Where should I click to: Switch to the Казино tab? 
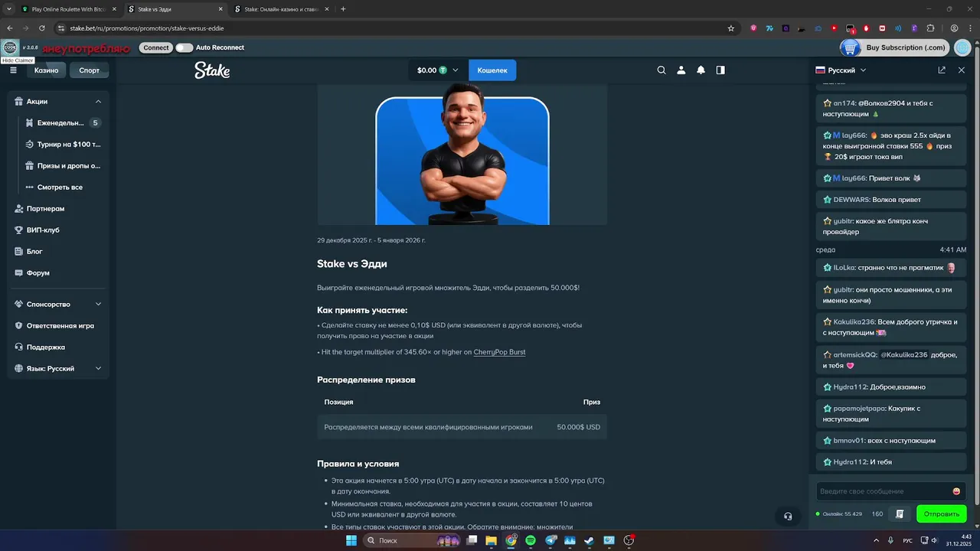coord(46,70)
